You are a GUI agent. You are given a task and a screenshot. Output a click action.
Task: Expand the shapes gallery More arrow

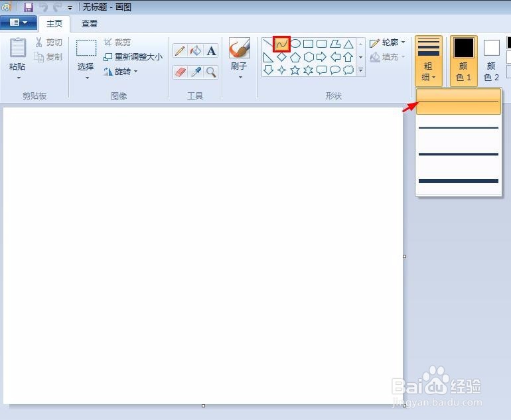point(360,70)
